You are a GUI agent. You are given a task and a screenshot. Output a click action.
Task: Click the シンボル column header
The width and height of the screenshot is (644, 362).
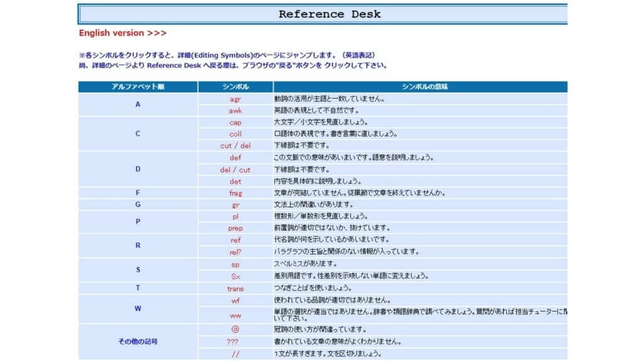[x=235, y=87]
